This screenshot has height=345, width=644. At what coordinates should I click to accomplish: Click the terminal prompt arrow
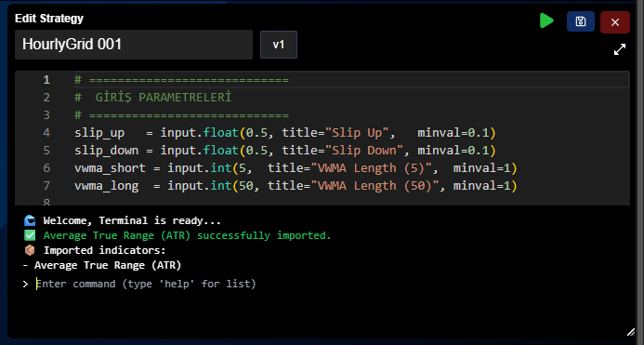[x=25, y=284]
